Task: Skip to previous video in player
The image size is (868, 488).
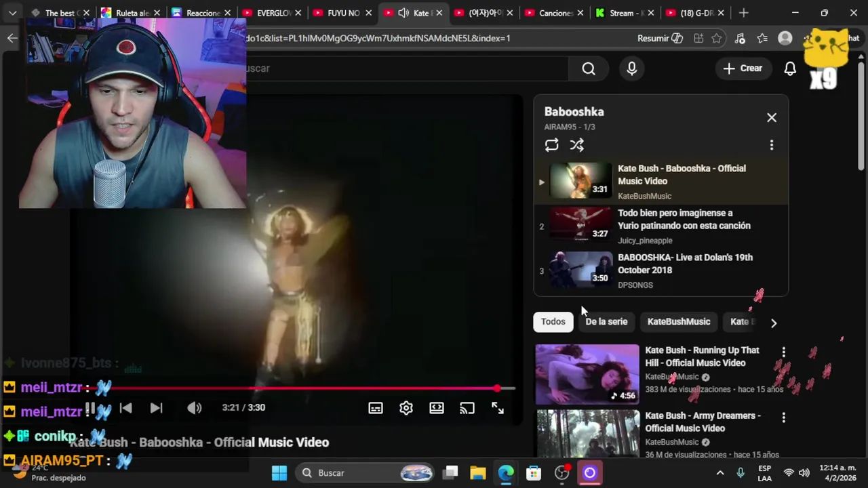Action: pyautogui.click(x=125, y=408)
